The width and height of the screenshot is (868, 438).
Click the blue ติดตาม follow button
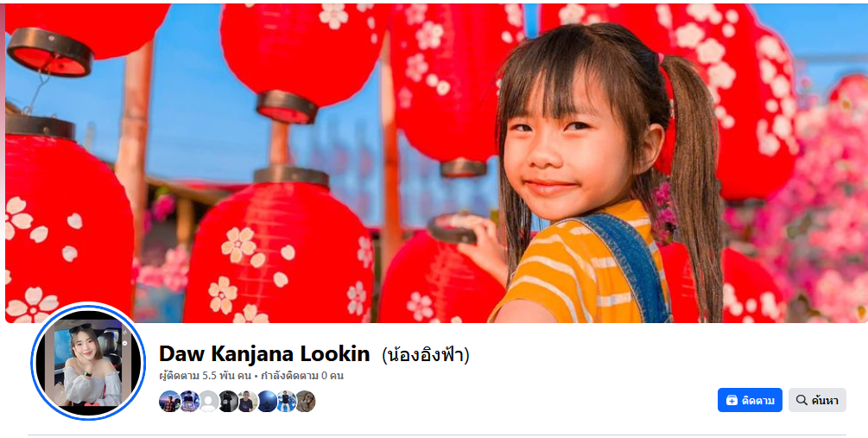point(750,400)
